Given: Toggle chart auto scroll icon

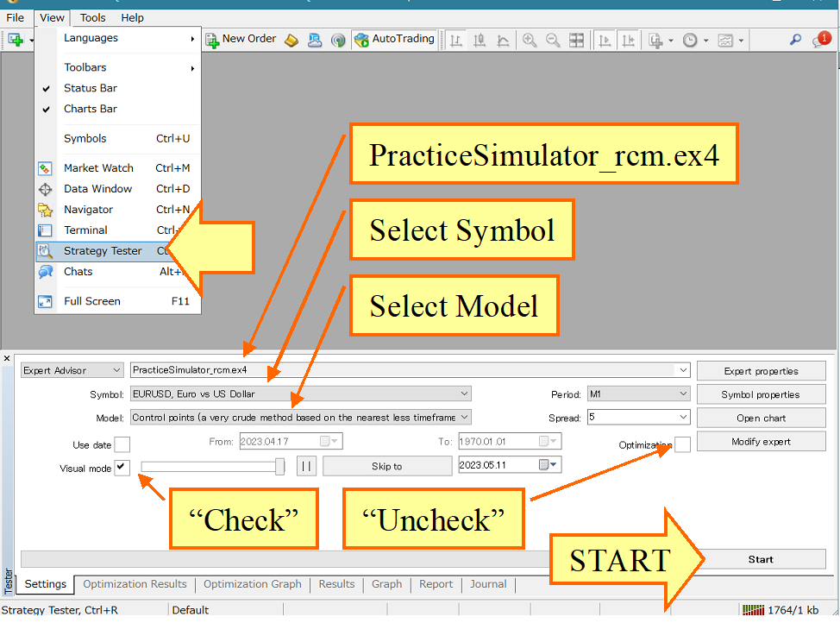Looking at the screenshot, I should pos(605,41).
